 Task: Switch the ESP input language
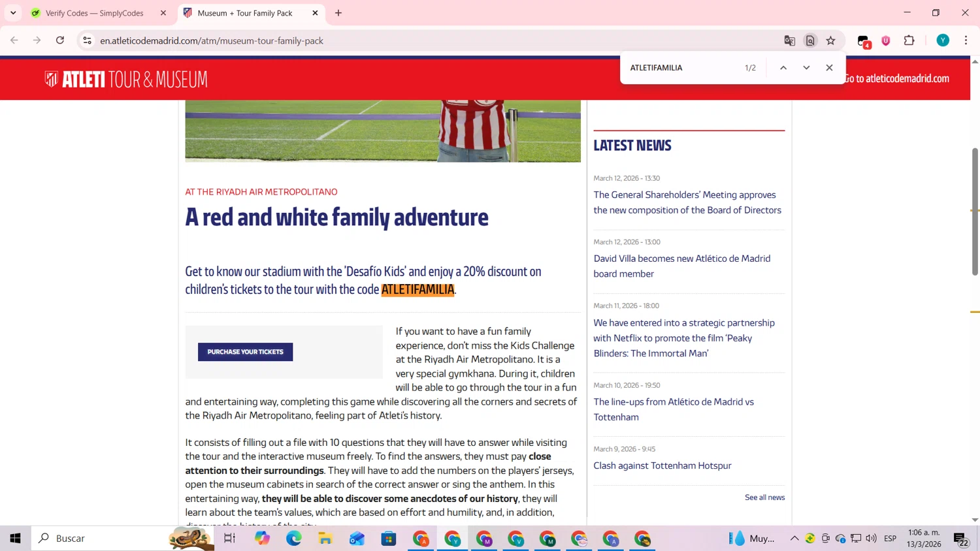pos(890,539)
